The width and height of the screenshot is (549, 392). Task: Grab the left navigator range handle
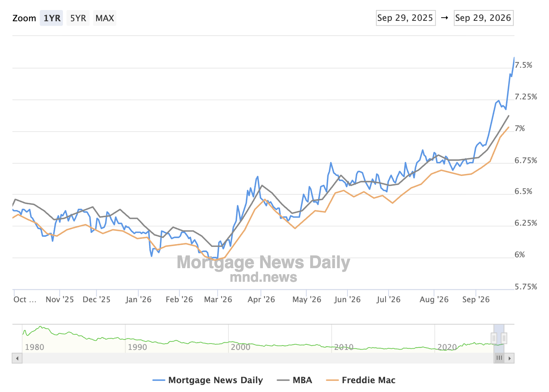pos(494,338)
